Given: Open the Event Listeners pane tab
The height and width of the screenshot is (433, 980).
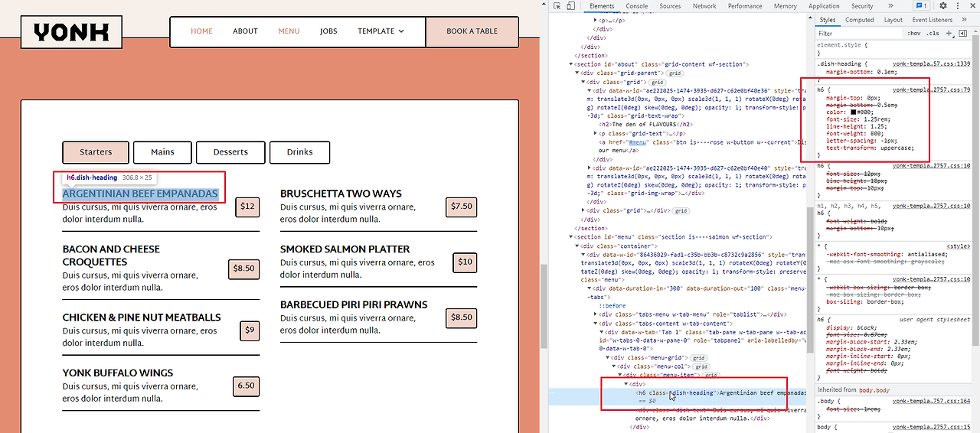Looking at the screenshot, I should [933, 20].
